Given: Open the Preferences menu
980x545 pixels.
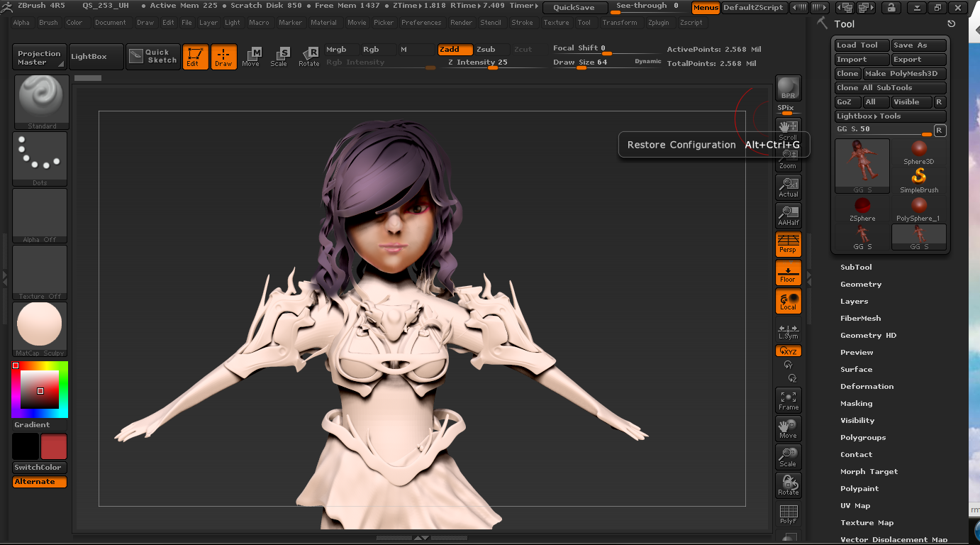Looking at the screenshot, I should coord(421,23).
